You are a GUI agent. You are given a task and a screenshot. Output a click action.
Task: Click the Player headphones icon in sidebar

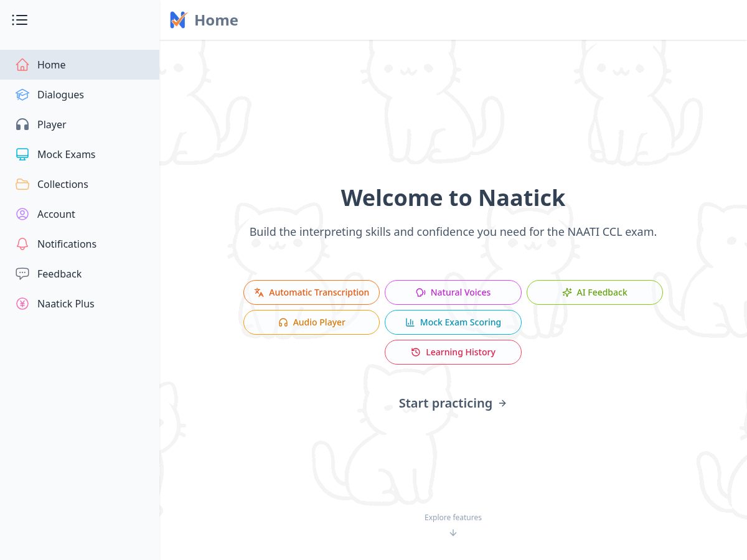pyautogui.click(x=22, y=124)
